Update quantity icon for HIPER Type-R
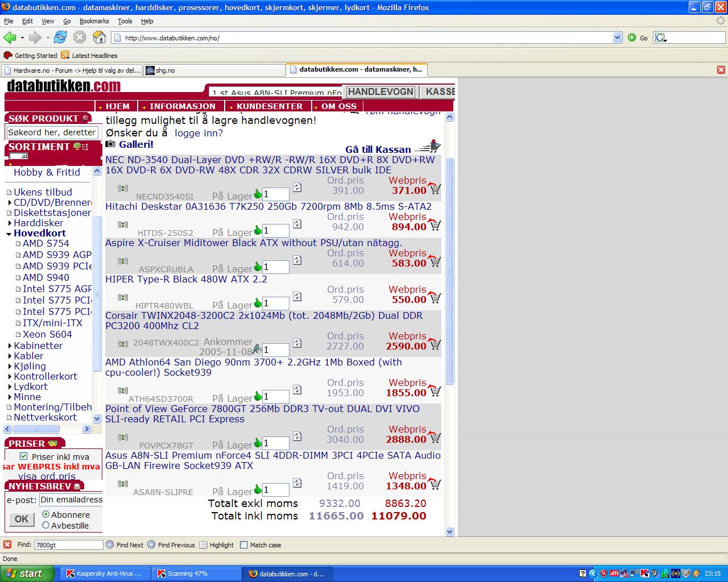 click(297, 296)
